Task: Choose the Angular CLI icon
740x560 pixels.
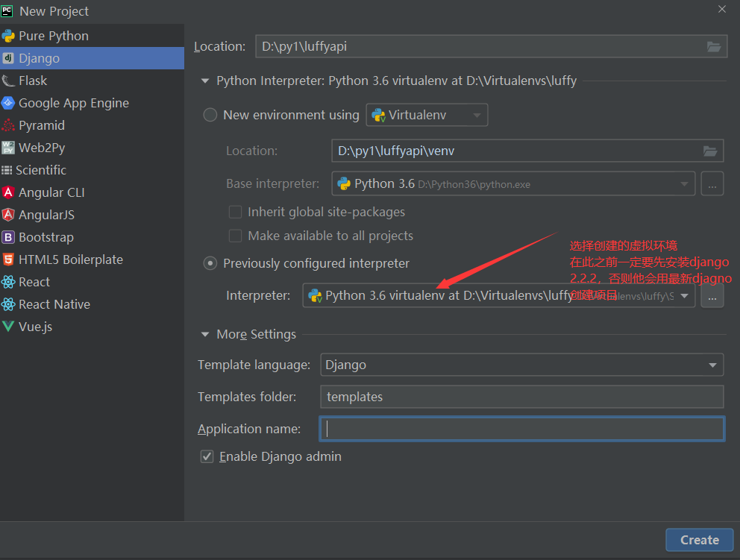Action: pyautogui.click(x=8, y=192)
